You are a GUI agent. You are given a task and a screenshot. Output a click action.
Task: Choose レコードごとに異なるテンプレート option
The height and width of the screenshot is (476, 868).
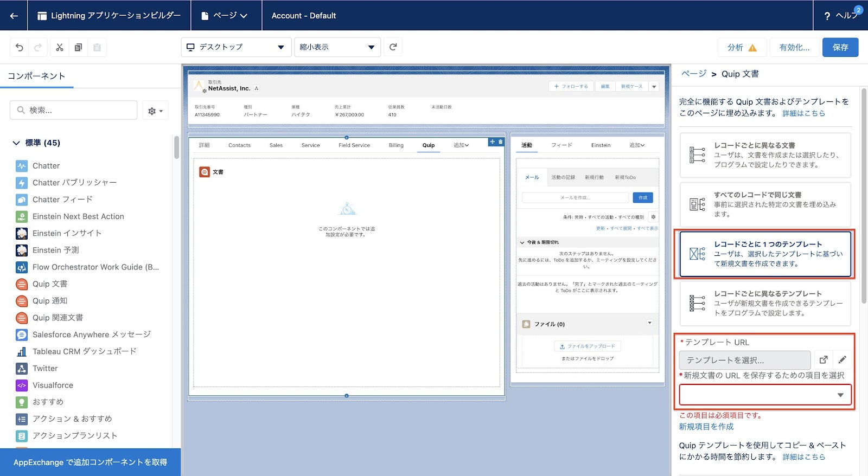point(765,303)
